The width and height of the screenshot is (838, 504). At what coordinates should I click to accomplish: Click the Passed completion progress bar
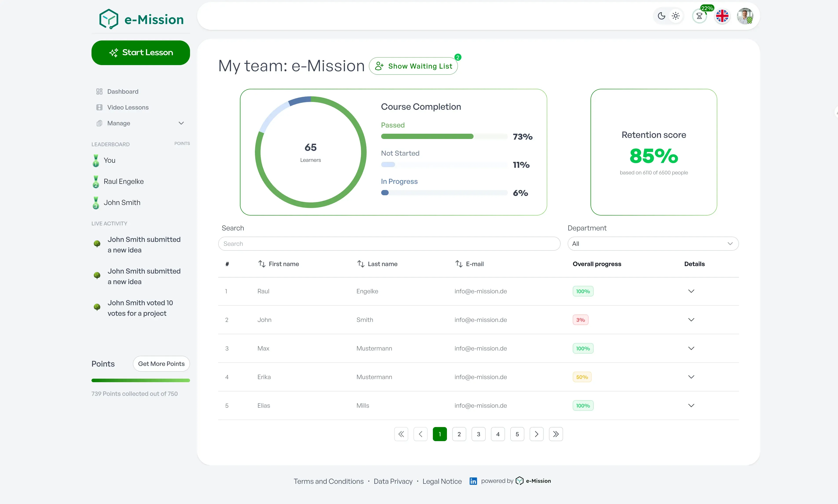coord(444,136)
